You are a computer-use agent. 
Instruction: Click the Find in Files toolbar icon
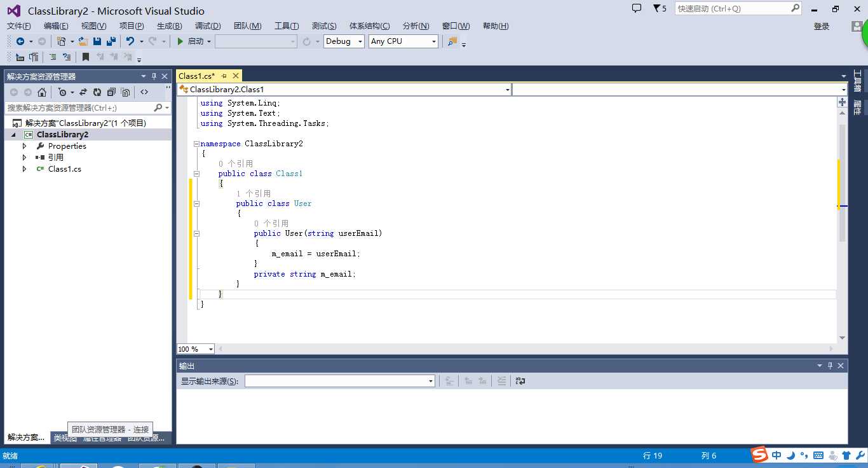(452, 41)
